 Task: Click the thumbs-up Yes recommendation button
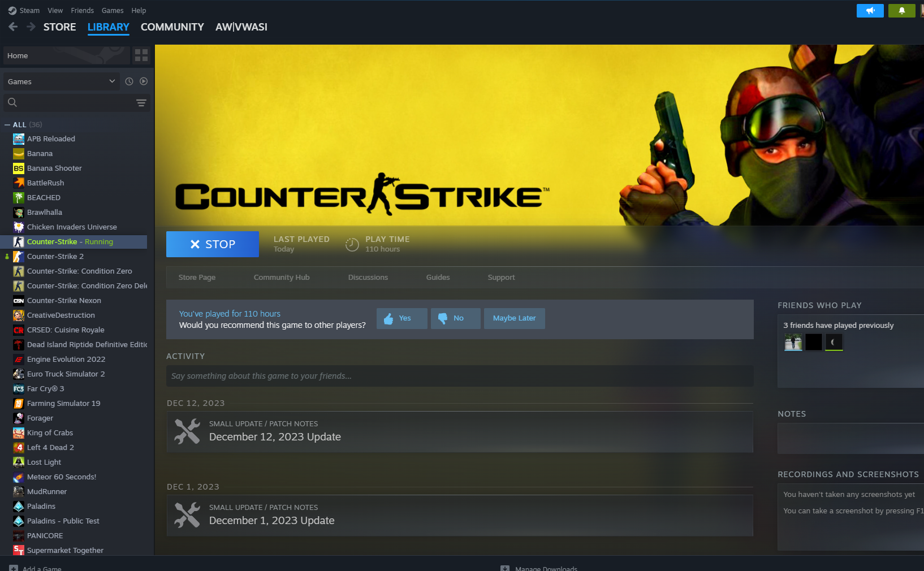tap(401, 318)
